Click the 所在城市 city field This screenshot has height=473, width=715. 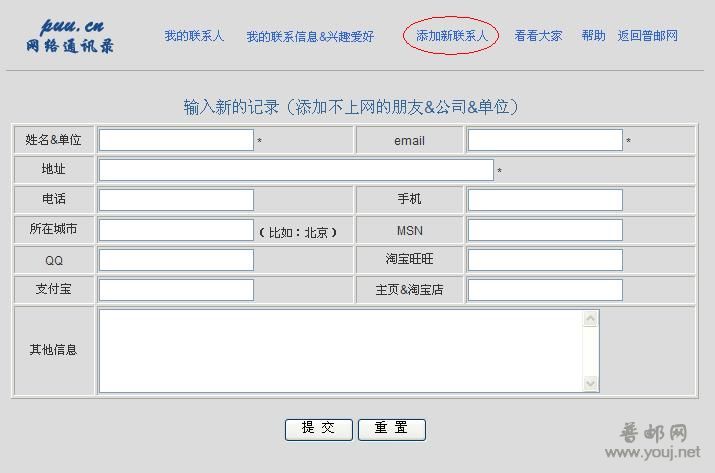pos(176,230)
